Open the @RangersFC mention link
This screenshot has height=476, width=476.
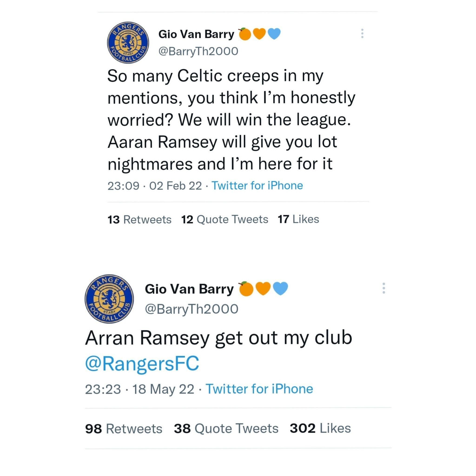tap(142, 364)
